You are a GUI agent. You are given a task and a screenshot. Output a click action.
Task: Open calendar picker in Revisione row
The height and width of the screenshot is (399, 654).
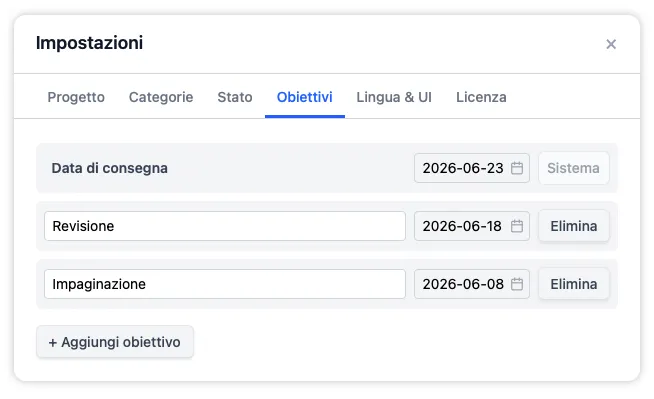(517, 226)
